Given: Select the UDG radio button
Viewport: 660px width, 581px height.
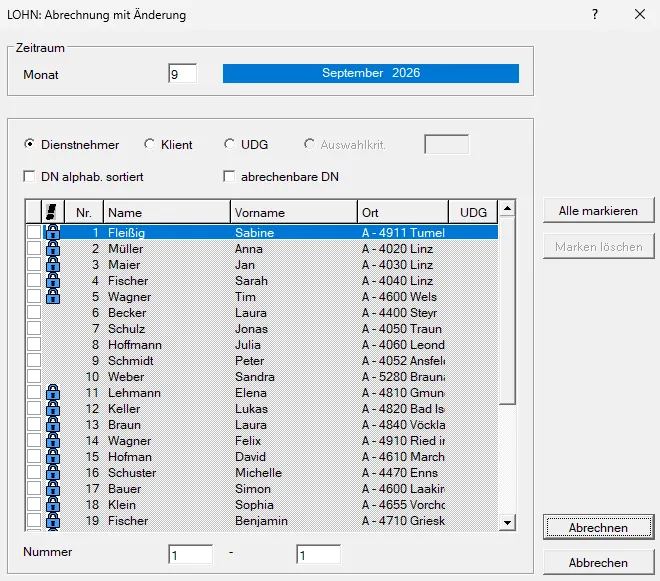Looking at the screenshot, I should click(x=229, y=144).
